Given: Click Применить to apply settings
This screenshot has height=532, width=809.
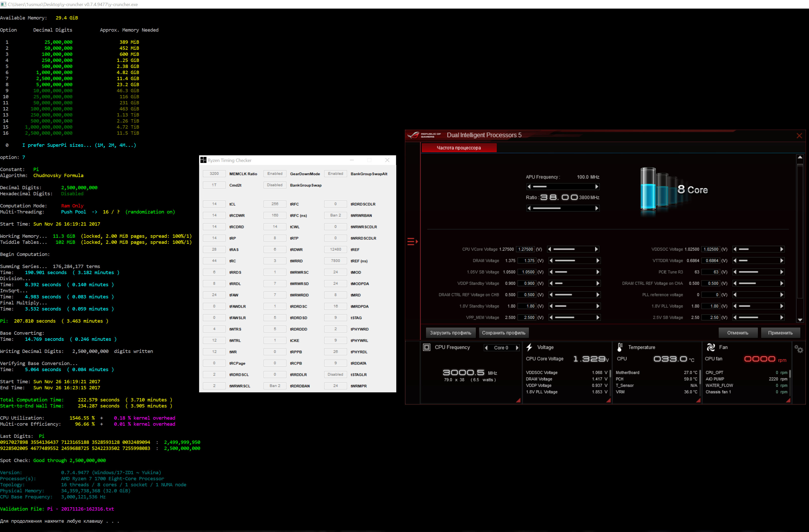Looking at the screenshot, I should (780, 333).
